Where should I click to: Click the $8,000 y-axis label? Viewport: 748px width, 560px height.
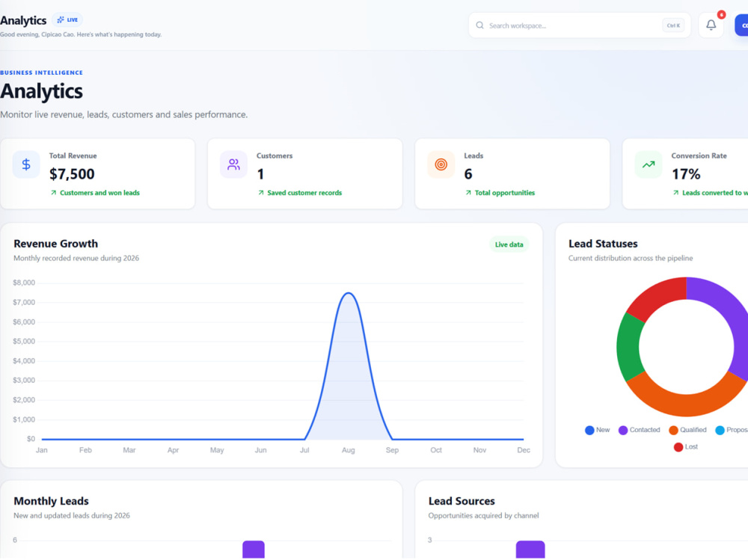pos(24,283)
